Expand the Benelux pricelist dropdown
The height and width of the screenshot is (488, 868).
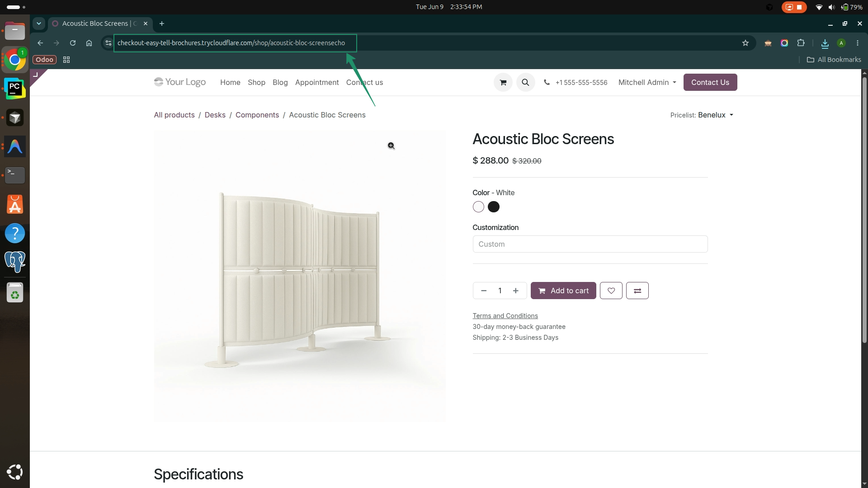[x=716, y=115]
